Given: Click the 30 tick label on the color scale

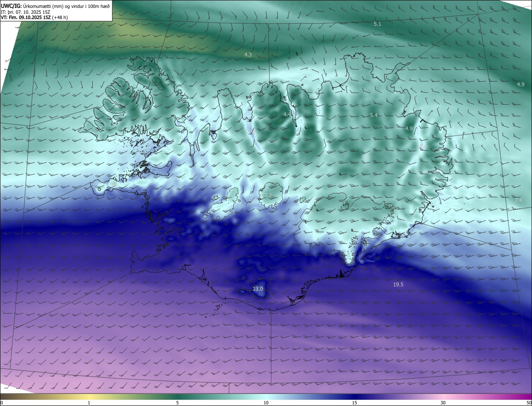Looking at the screenshot, I should click(x=443, y=403).
